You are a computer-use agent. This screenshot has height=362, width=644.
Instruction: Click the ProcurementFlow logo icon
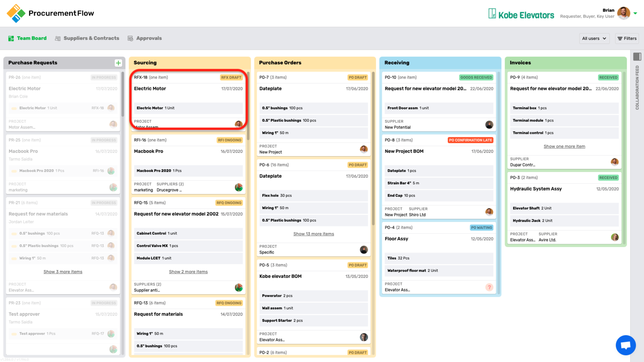16,13
